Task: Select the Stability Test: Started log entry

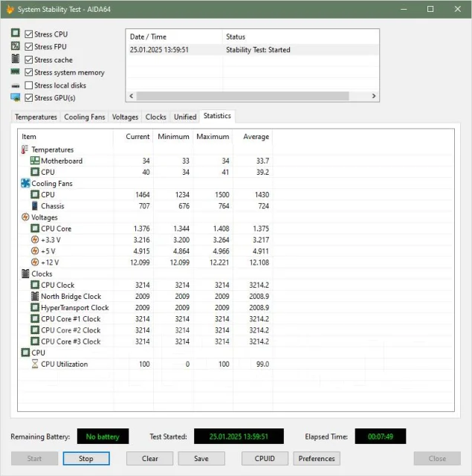Action: (253, 50)
